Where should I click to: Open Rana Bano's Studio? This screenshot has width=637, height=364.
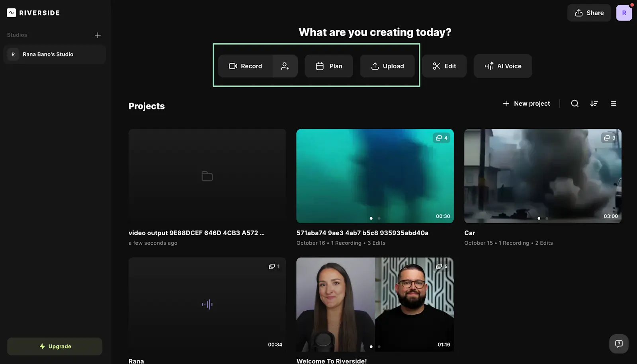point(55,54)
